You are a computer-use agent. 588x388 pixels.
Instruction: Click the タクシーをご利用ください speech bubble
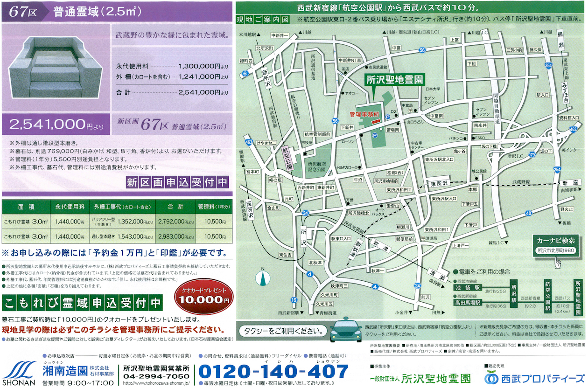click(x=283, y=331)
